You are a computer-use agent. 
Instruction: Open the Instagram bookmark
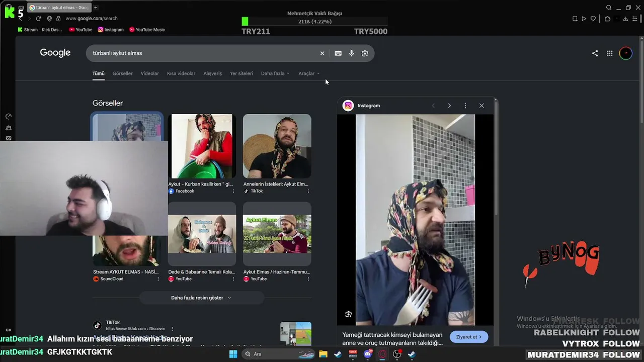coord(111,30)
